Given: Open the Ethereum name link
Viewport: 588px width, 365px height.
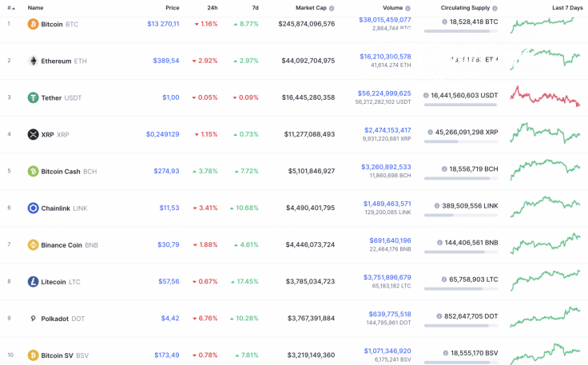Looking at the screenshot, I should [56, 61].
